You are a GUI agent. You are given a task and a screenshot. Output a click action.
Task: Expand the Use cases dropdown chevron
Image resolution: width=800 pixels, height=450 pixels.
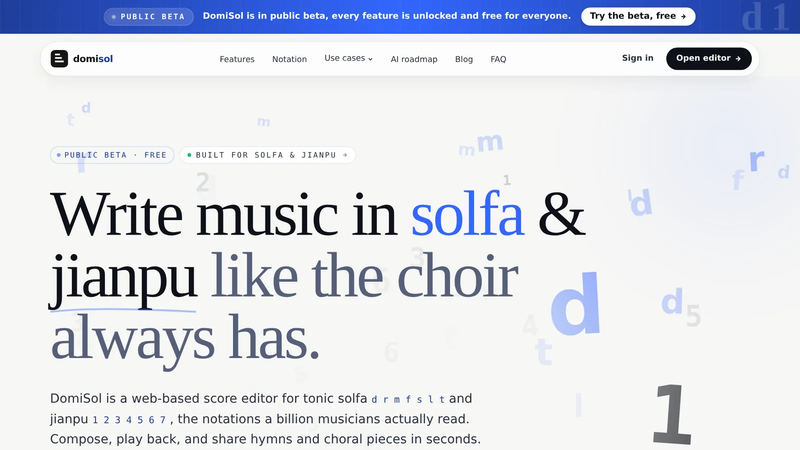click(x=370, y=59)
